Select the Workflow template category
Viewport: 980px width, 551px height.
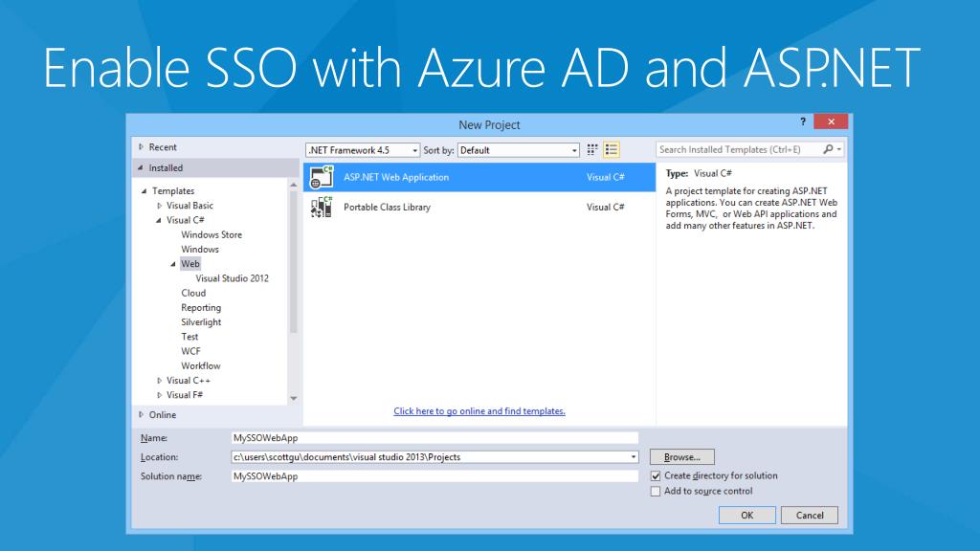201,366
